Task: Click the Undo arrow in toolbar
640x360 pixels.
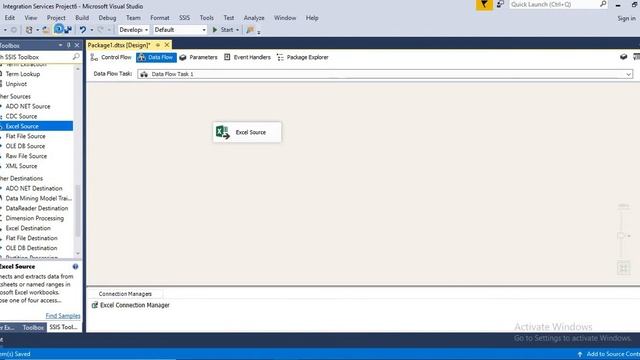Action: coord(82,30)
